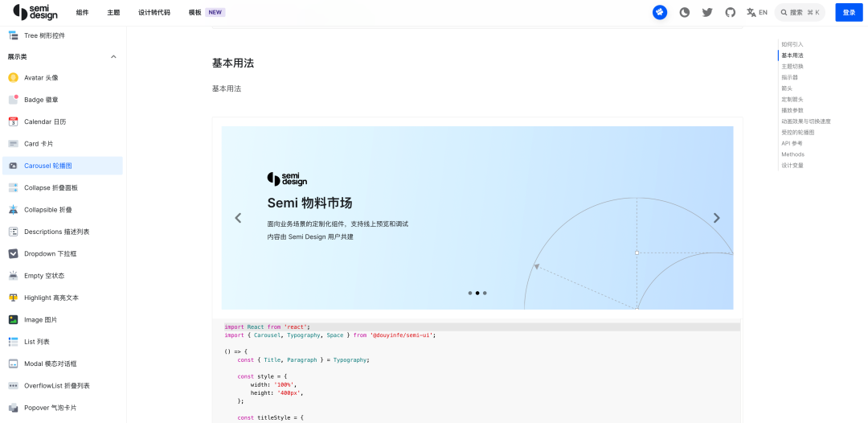
Task: Open the 主题 menu
Action: tap(113, 12)
